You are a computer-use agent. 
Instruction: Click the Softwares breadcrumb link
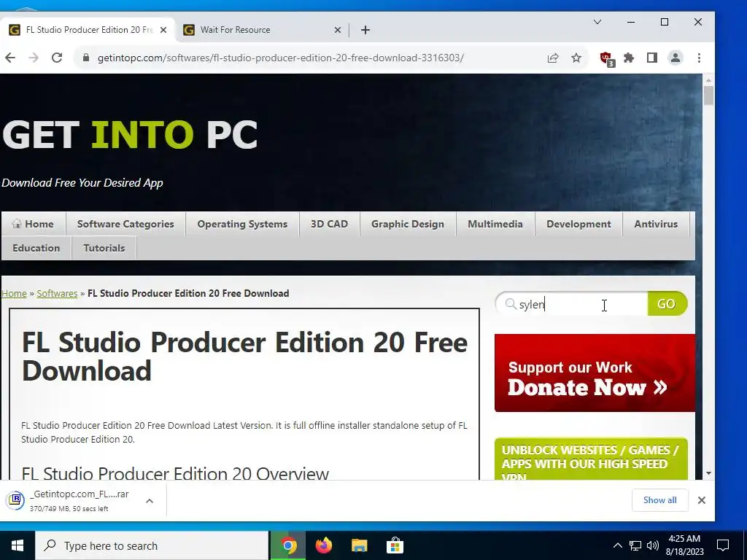point(57,293)
